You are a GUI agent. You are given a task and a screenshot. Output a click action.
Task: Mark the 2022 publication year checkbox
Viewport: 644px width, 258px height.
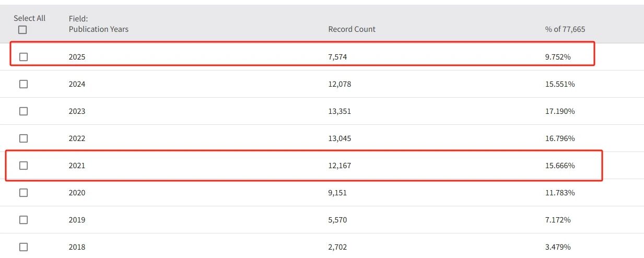(x=24, y=138)
